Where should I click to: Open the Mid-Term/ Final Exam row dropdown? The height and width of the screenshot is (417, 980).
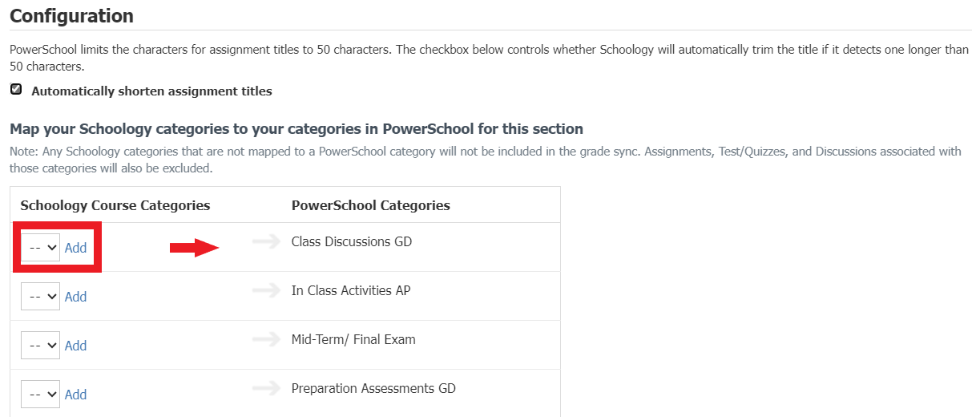(x=41, y=346)
